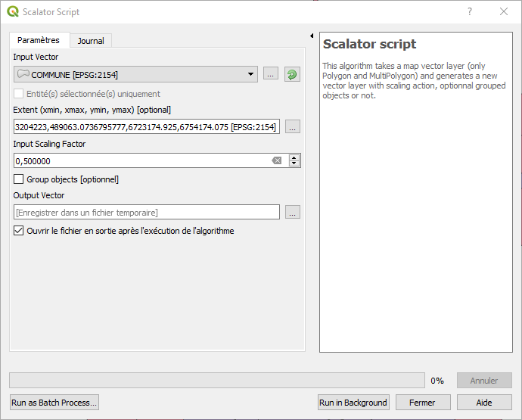Screen dimensions: 522x420
Task: Open the Input Vector layer dropdown
Action: [135, 74]
